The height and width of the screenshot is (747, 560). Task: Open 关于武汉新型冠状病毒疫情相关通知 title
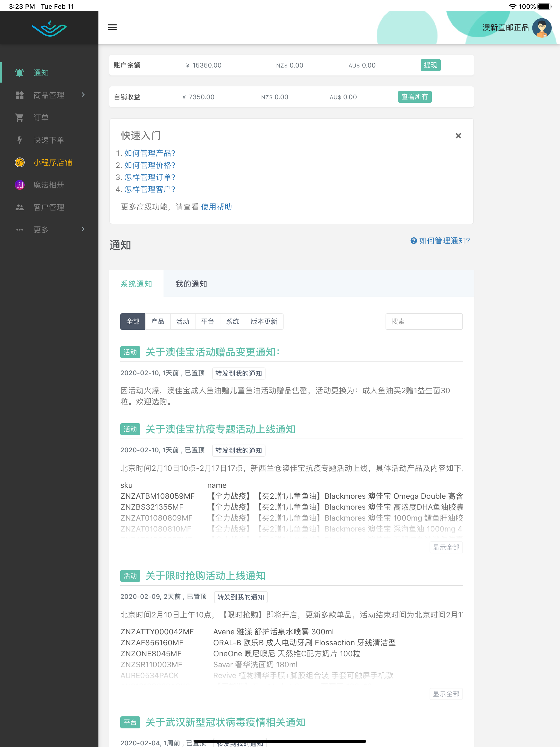[226, 722]
